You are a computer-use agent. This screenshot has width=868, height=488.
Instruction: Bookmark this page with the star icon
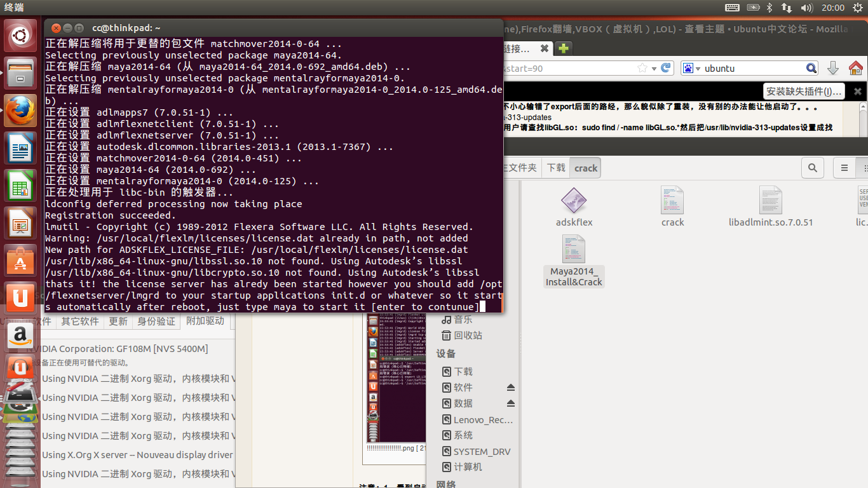click(x=642, y=68)
